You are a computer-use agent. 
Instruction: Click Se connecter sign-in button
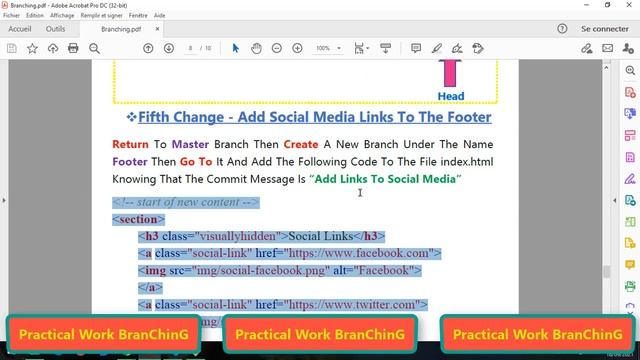(x=604, y=29)
